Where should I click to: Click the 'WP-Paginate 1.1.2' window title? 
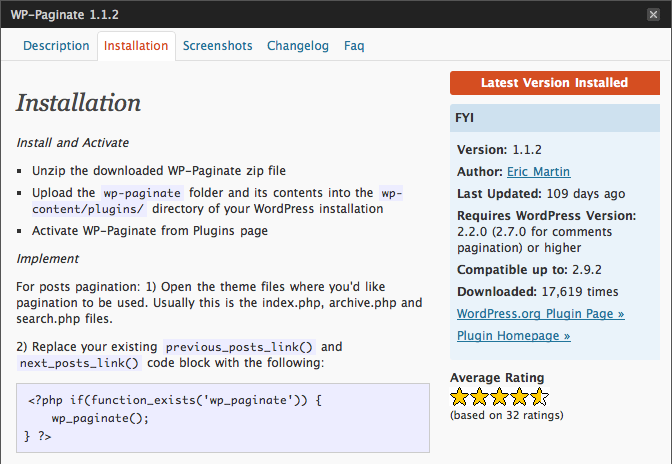tap(65, 15)
